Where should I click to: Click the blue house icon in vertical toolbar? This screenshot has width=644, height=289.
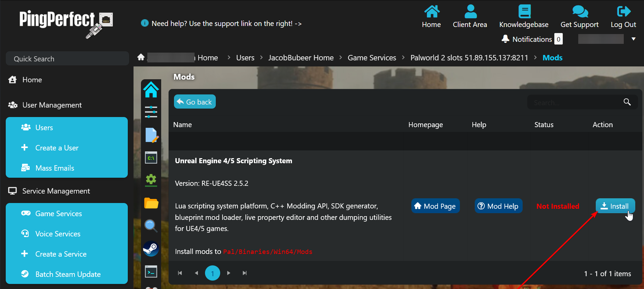151,90
